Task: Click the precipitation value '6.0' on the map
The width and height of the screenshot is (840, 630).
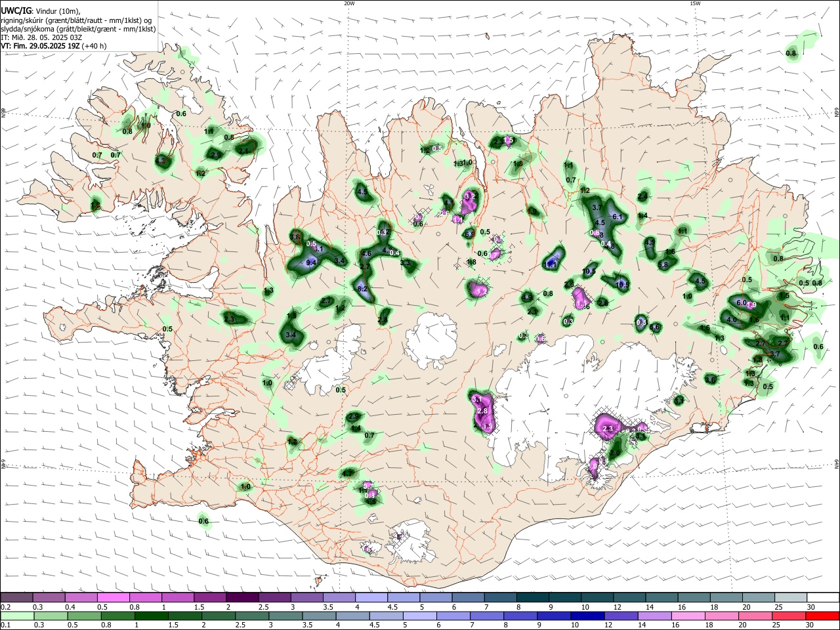Action: pyautogui.click(x=742, y=303)
